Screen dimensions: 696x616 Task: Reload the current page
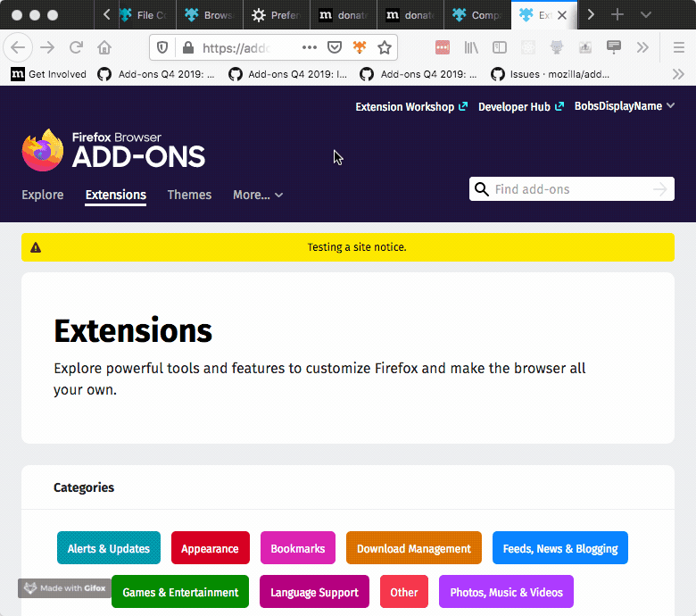pos(77,47)
